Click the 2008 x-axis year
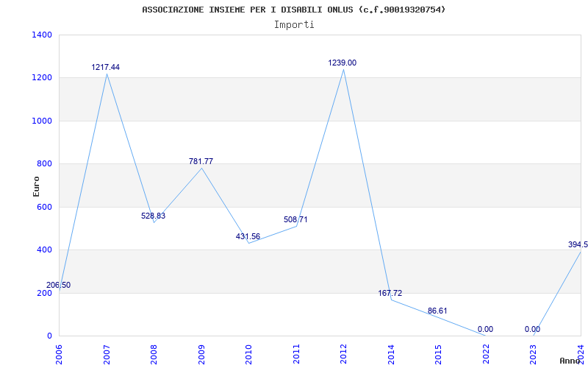Screen dimensions: 588x368 (154, 354)
